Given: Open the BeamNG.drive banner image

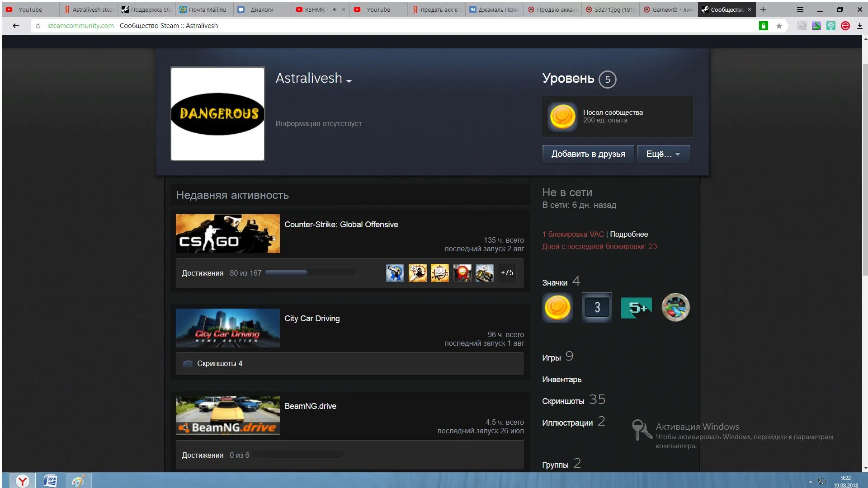Looking at the screenshot, I should coord(227,416).
